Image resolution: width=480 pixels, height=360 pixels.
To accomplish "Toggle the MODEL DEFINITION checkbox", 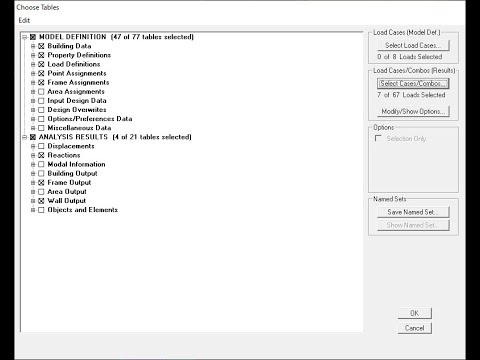I will point(33,37).
